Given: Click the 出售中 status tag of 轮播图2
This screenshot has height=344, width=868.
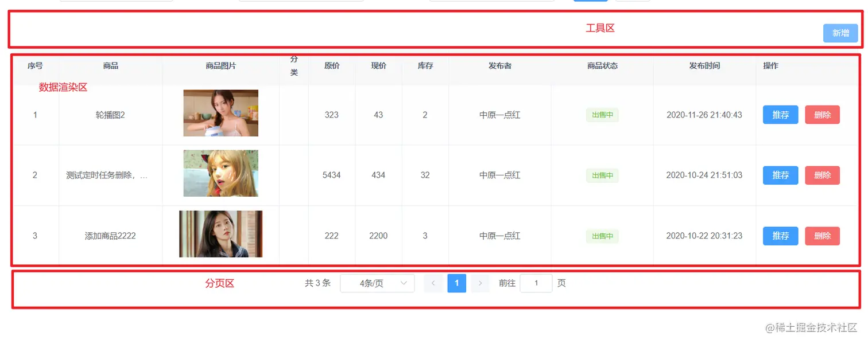Looking at the screenshot, I should point(602,115).
